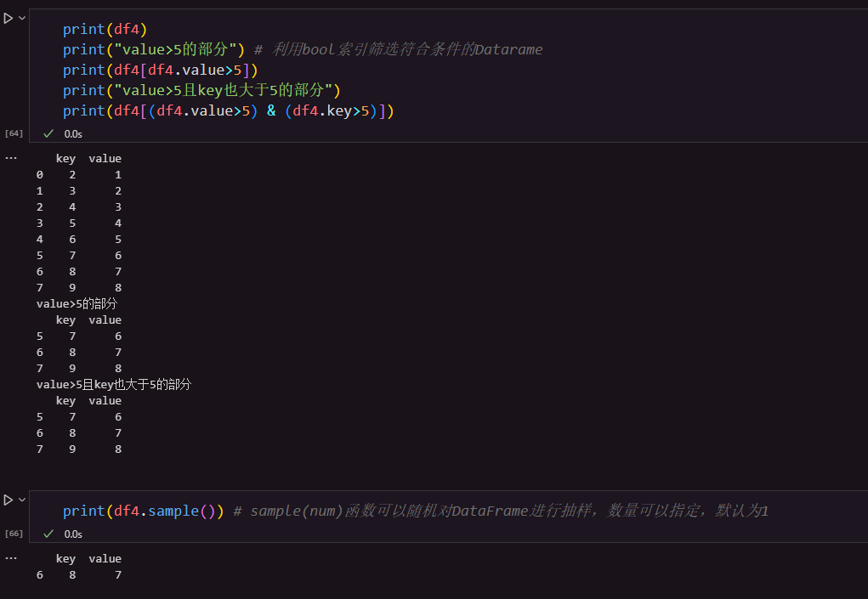Click the 0.0s time of cell 64
This screenshot has height=599, width=868.
(x=73, y=134)
